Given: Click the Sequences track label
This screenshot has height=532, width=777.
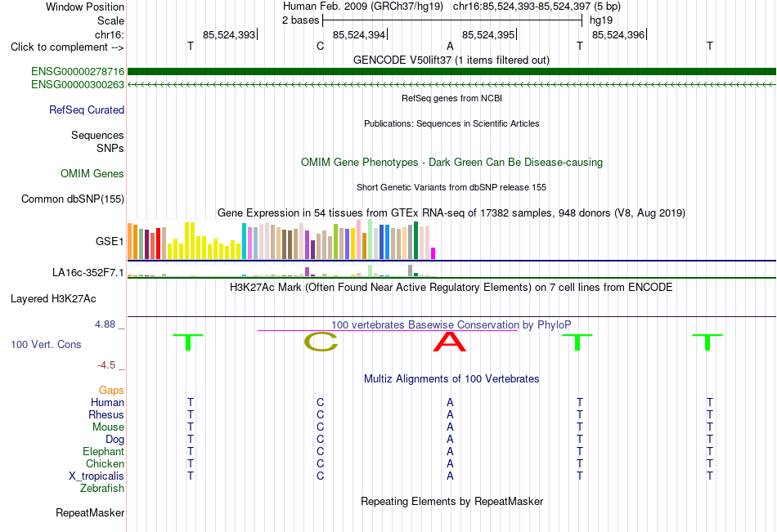Looking at the screenshot, I should click(97, 135).
